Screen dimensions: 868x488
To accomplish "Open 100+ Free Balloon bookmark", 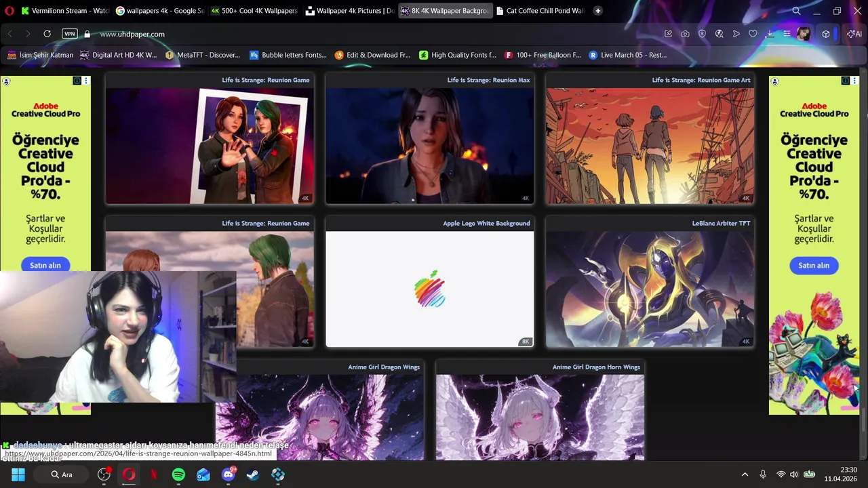I will click(542, 55).
